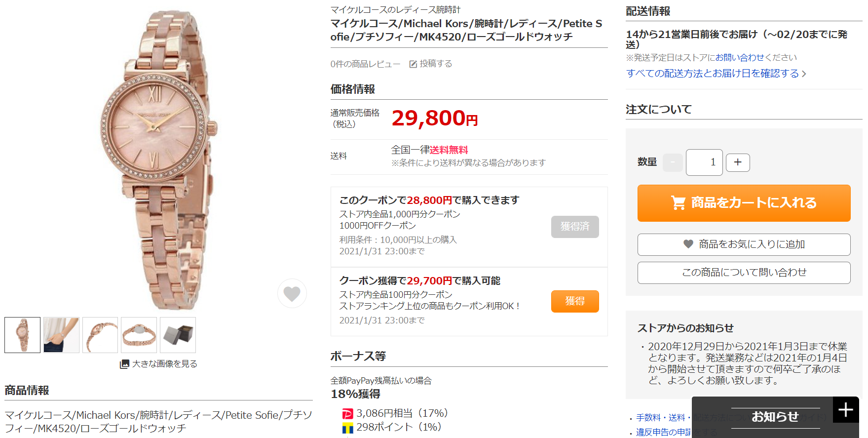Open the 手数料・送料 link
Viewport: 868px width, 438px height.
pos(660,418)
